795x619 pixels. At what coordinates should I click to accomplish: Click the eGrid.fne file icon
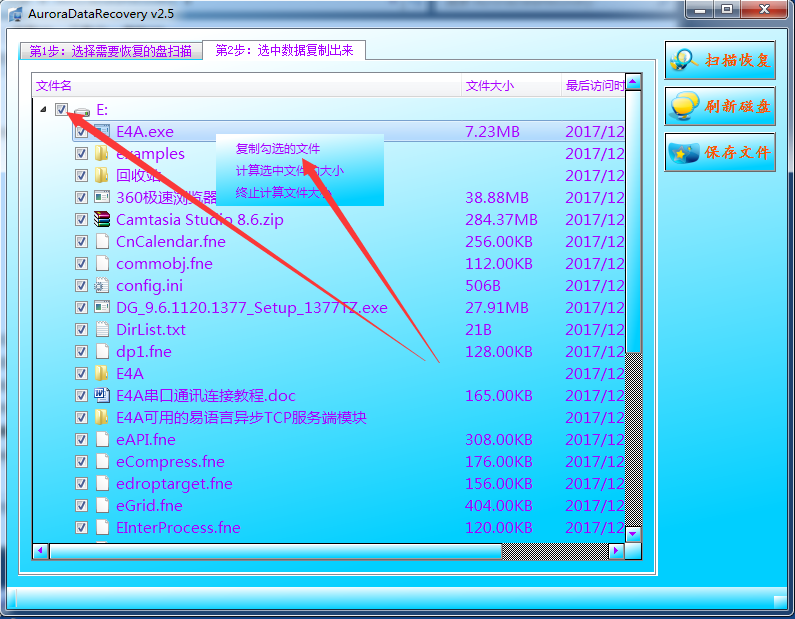(102, 505)
